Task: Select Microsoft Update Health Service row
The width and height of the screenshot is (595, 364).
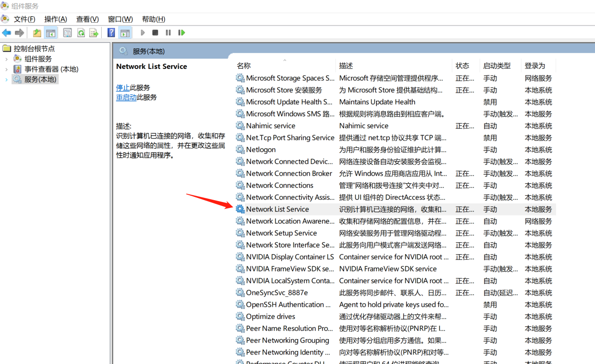Action: tap(395, 102)
